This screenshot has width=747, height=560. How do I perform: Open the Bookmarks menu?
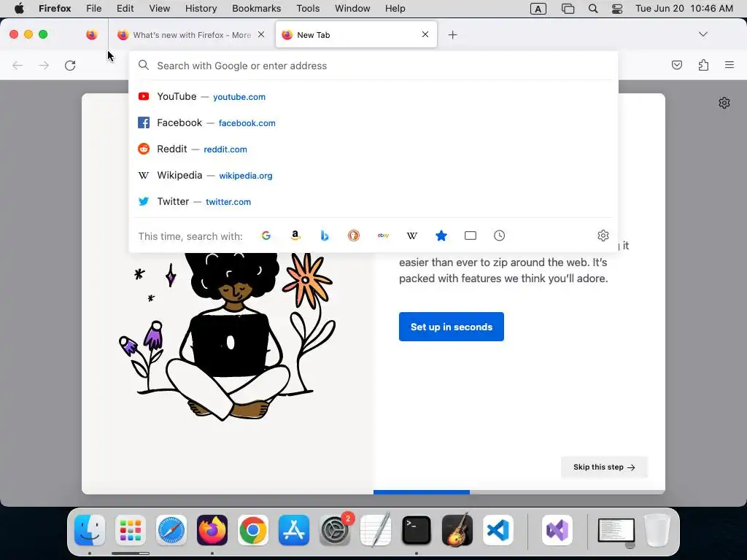point(257,9)
